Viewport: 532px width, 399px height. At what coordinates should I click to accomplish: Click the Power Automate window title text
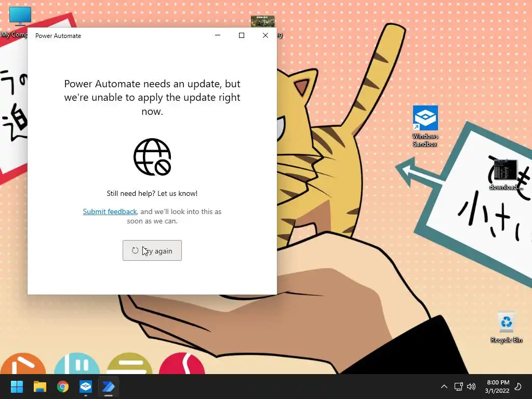[58, 36]
